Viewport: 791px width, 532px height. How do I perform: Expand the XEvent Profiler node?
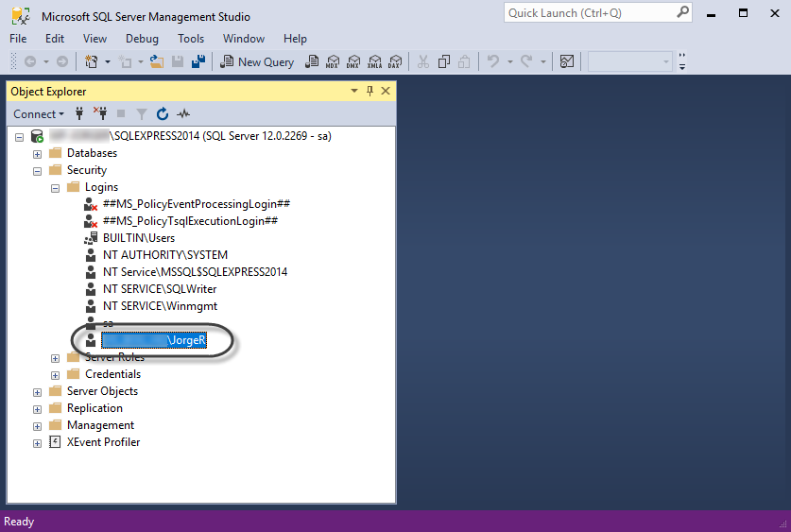click(38, 443)
